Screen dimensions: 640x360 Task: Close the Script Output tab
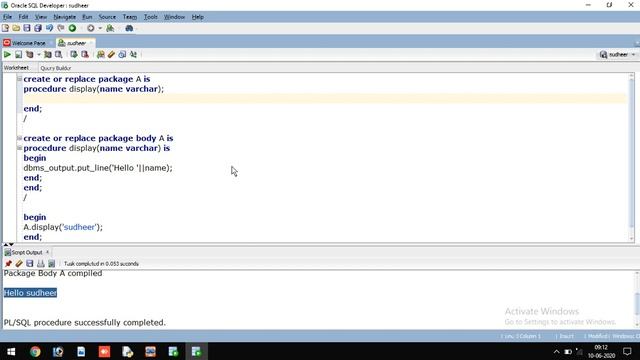click(x=47, y=252)
